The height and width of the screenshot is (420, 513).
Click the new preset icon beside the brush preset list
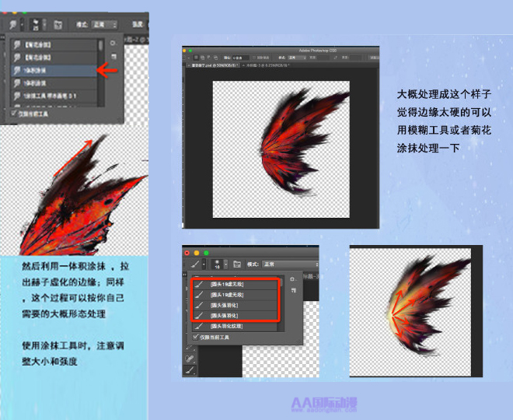coord(291,290)
